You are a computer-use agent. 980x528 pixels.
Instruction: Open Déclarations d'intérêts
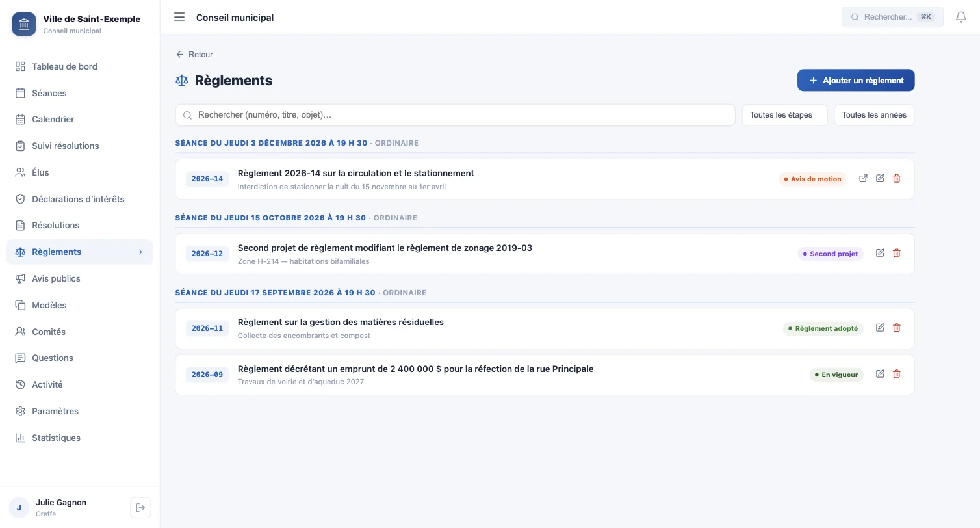coord(80,199)
